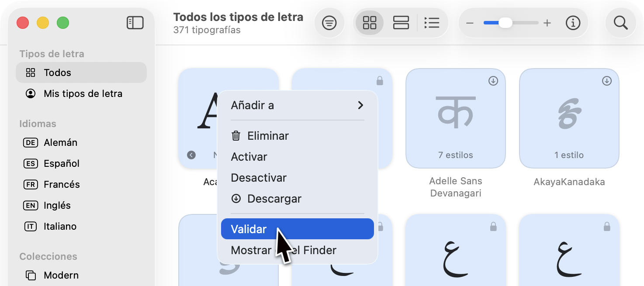Viewport: 644px width, 286px height.
Task: Download the AkayaKanadaka font via its arrow icon
Action: pyautogui.click(x=606, y=80)
